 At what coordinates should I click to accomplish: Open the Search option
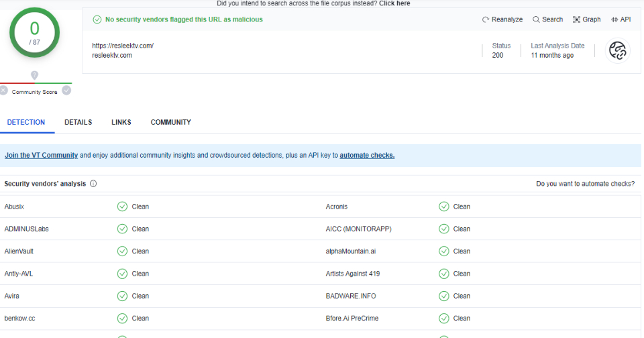pos(547,19)
